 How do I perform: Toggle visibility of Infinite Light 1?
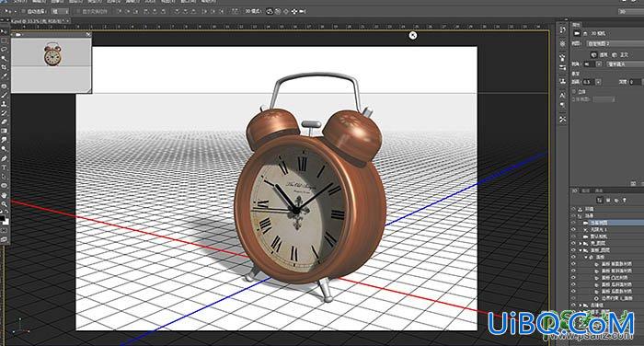click(573, 230)
